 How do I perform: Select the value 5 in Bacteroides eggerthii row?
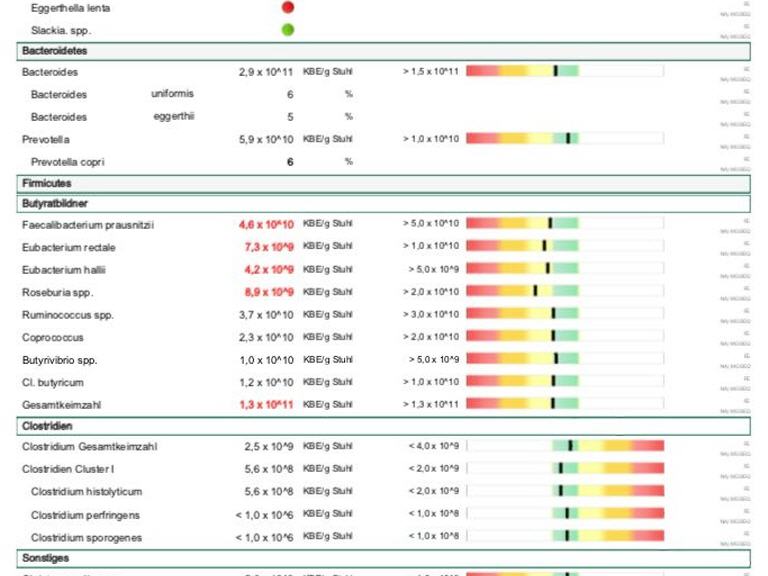(x=290, y=117)
